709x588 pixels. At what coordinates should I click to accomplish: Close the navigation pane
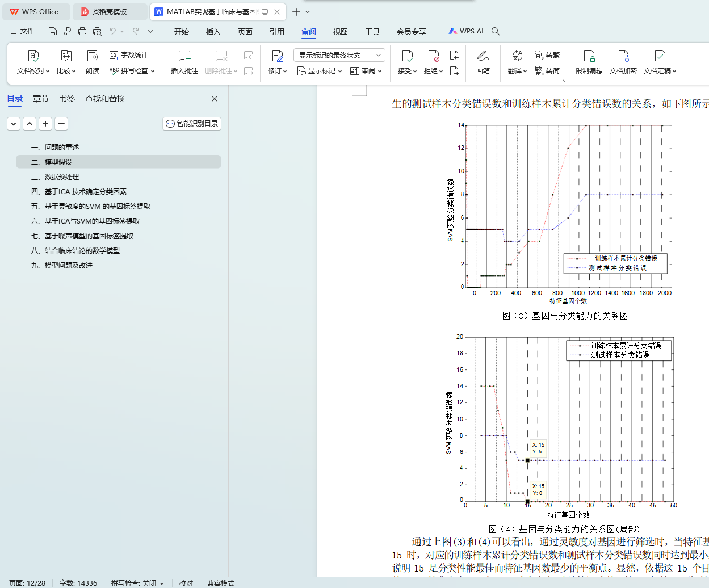coord(215,99)
